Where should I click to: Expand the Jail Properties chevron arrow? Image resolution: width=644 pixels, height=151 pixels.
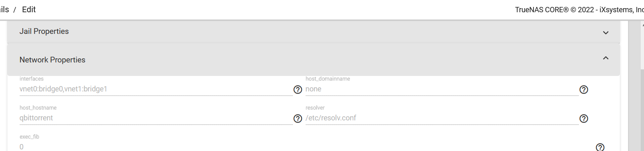click(606, 33)
